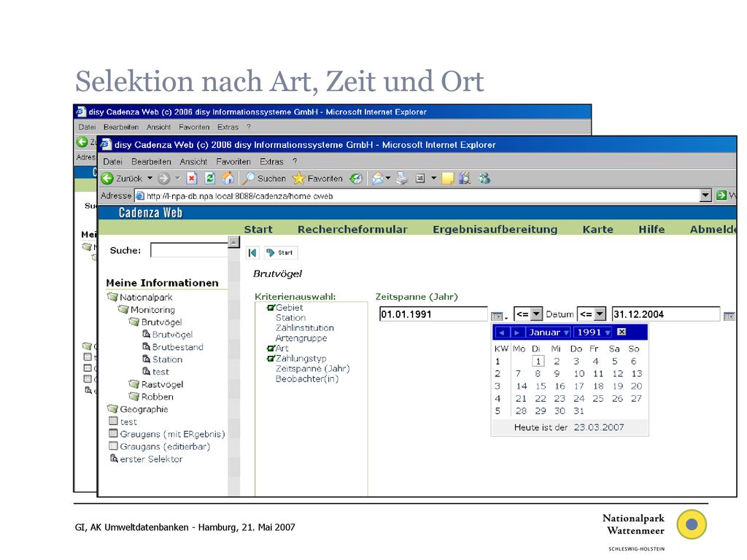Open the Datei menu in front window
Image resolution: width=747 pixels, height=560 pixels.
(113, 162)
